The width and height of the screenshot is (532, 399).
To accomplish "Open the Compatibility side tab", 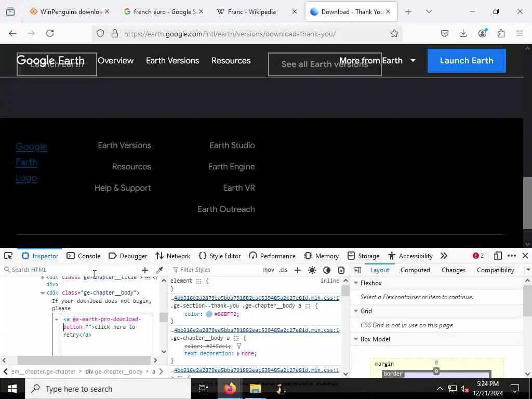I will coord(495,270).
